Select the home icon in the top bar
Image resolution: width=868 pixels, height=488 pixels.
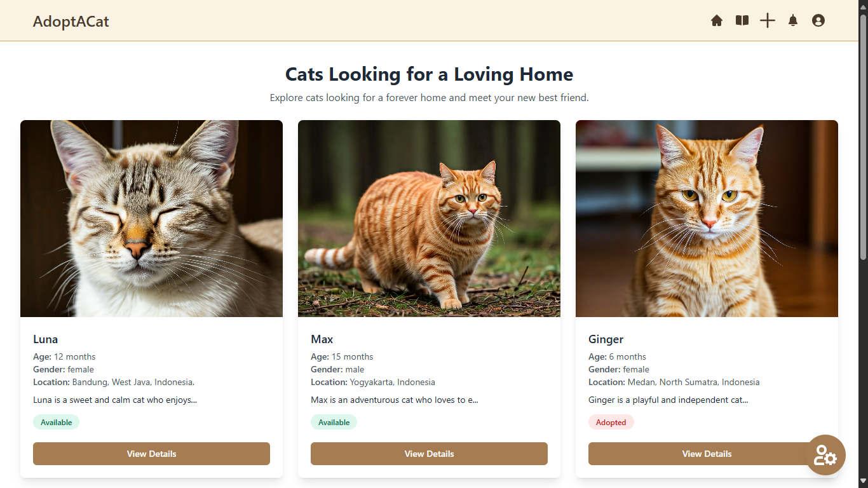click(717, 20)
